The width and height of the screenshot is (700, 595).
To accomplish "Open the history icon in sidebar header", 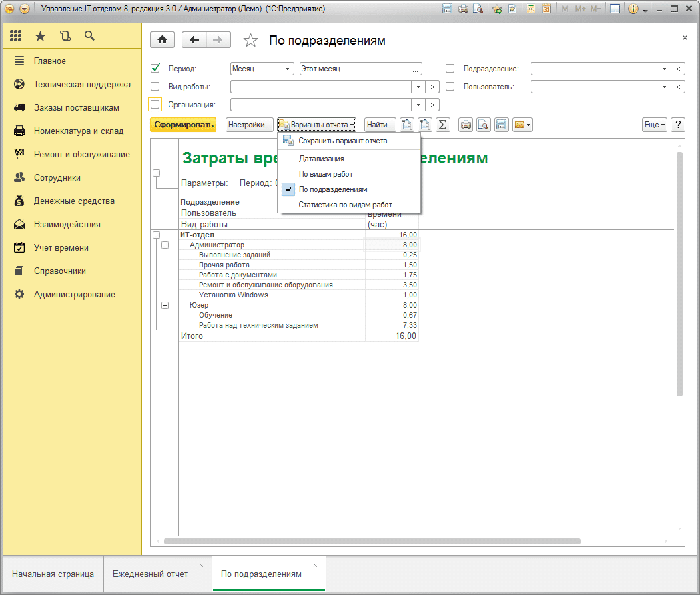I will [65, 36].
